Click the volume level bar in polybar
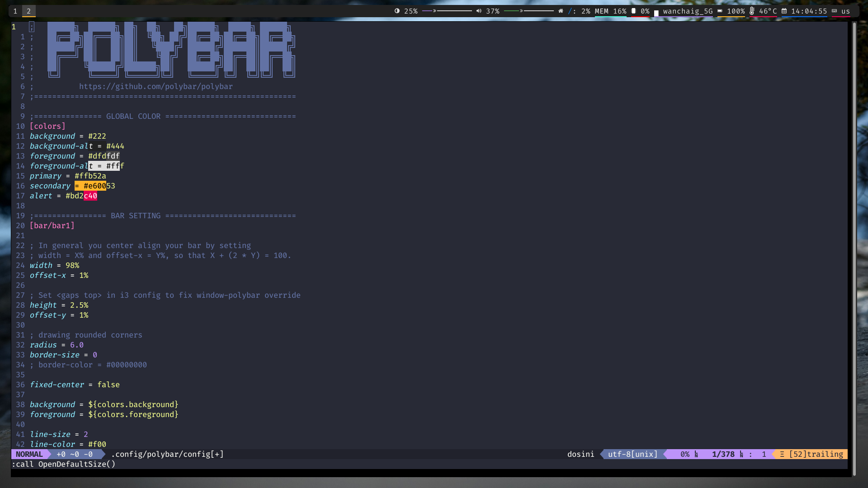Viewport: 868px width, 488px height. [x=529, y=11]
